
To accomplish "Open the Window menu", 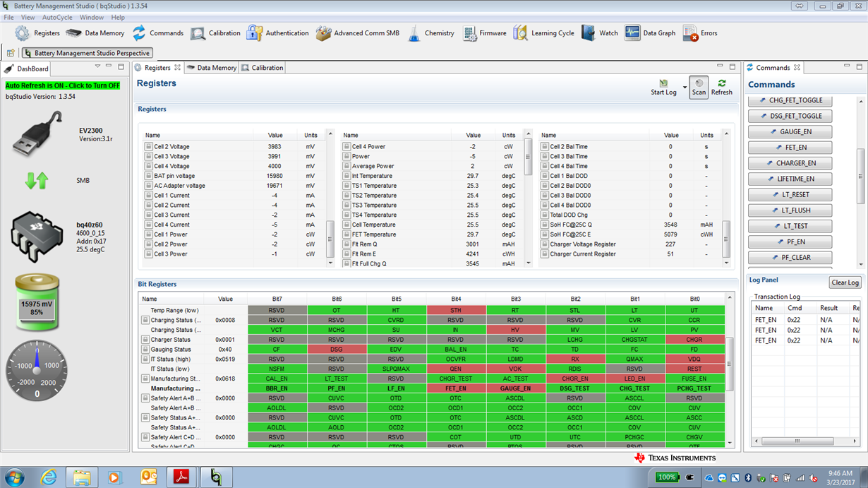I will coord(92,17).
